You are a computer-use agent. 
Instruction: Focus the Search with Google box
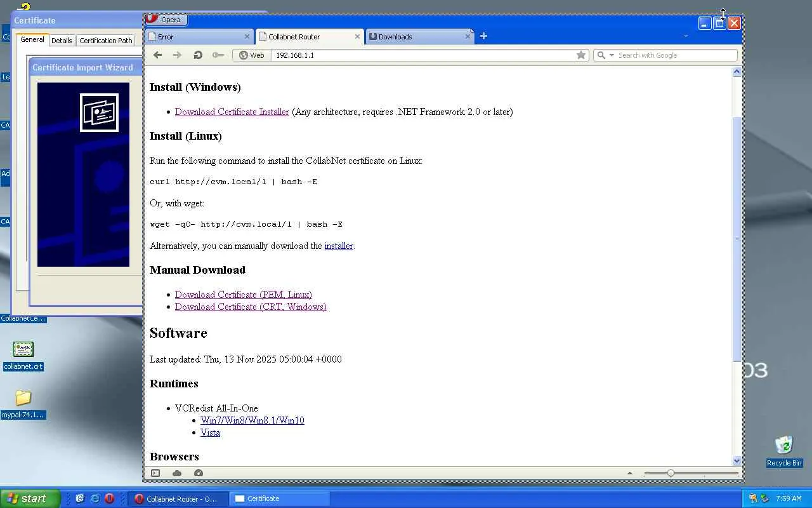point(676,55)
